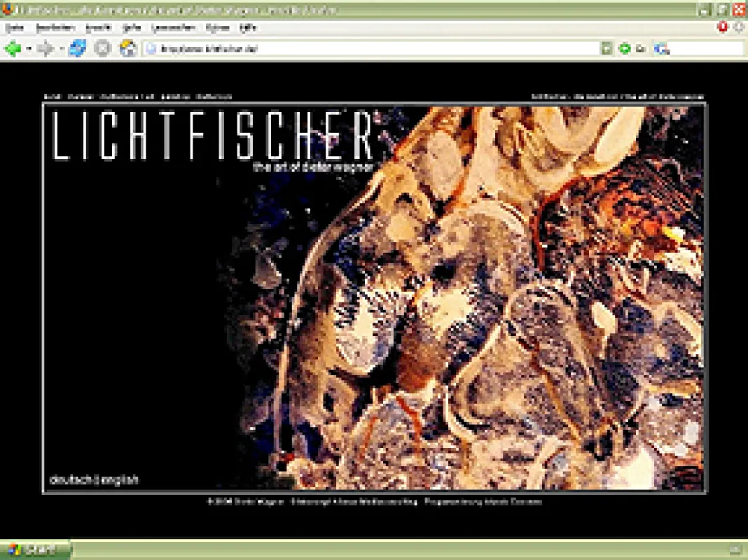Open the Forward button history dropdown arrow
The height and width of the screenshot is (560, 748).
pyautogui.click(x=61, y=48)
